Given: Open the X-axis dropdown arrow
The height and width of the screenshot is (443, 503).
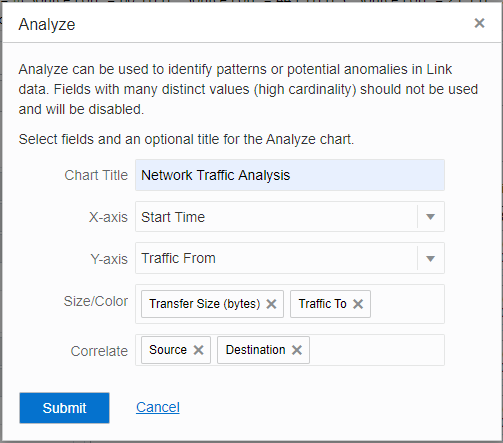Looking at the screenshot, I should (x=431, y=217).
